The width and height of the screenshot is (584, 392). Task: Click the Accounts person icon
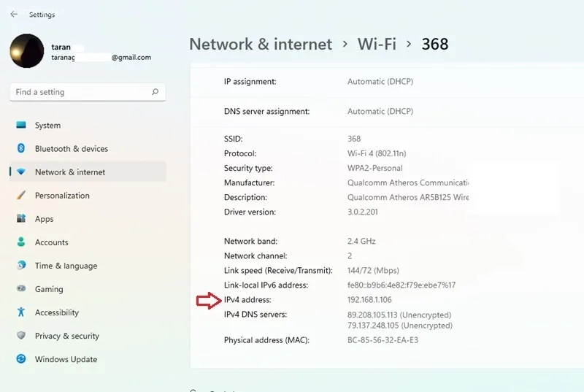pos(21,242)
